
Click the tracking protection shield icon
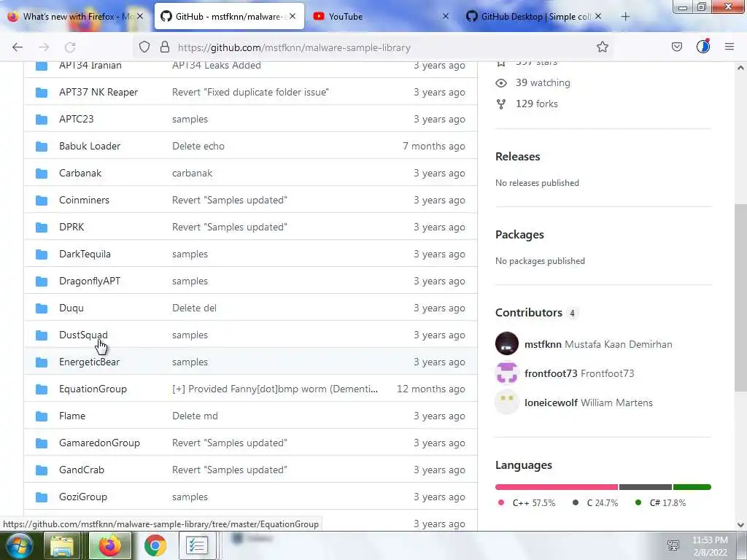144,47
